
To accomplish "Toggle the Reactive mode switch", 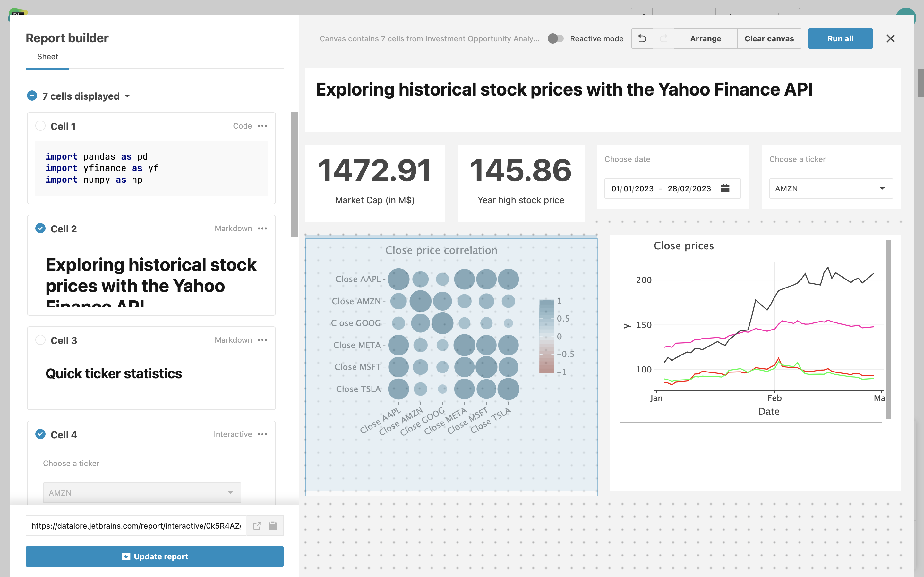I will pos(555,38).
